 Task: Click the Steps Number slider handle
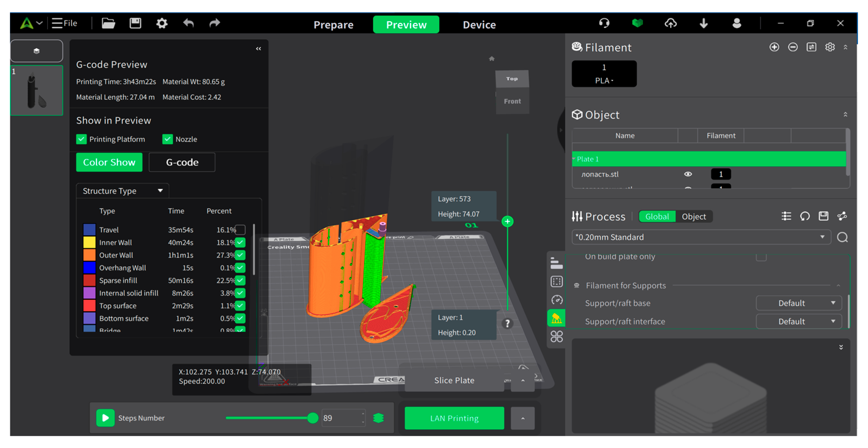click(312, 418)
